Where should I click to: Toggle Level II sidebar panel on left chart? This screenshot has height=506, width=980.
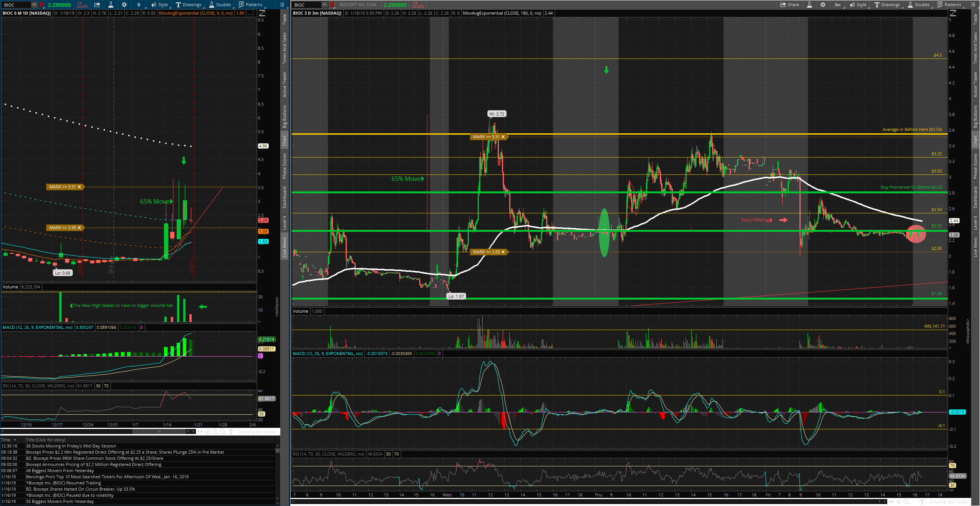(284, 223)
